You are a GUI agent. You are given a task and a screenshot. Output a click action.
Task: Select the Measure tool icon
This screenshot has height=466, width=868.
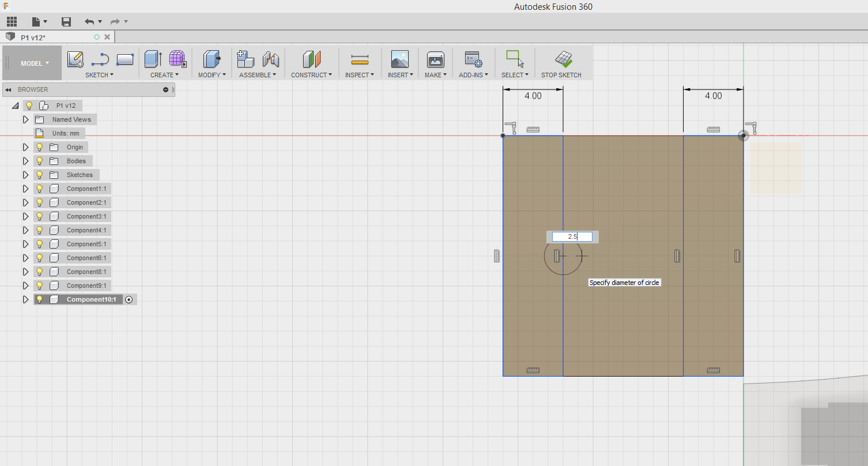[x=360, y=59]
